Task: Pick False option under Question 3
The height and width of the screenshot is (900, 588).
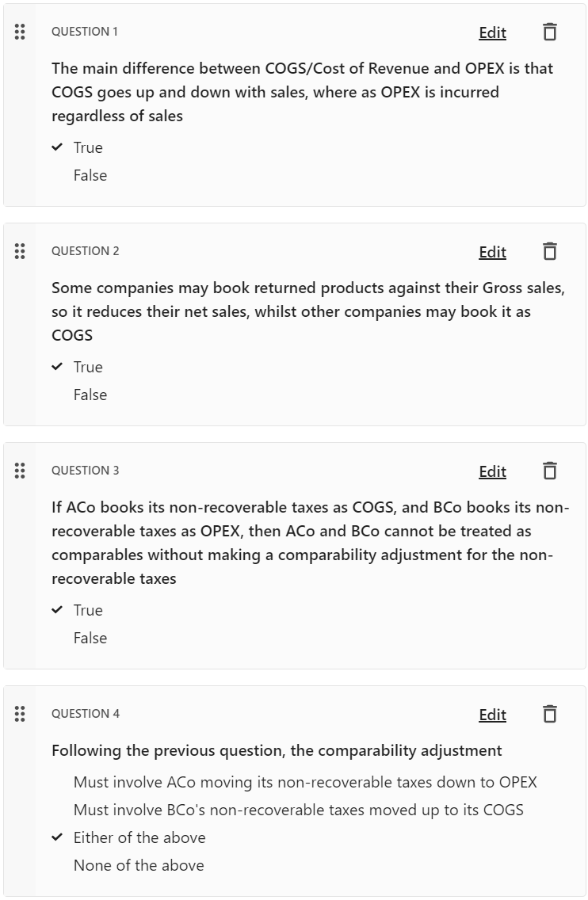Action: pos(90,638)
